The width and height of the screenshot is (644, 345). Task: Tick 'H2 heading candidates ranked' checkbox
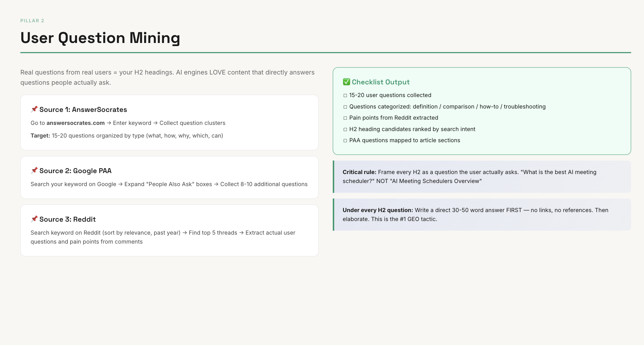click(x=345, y=130)
